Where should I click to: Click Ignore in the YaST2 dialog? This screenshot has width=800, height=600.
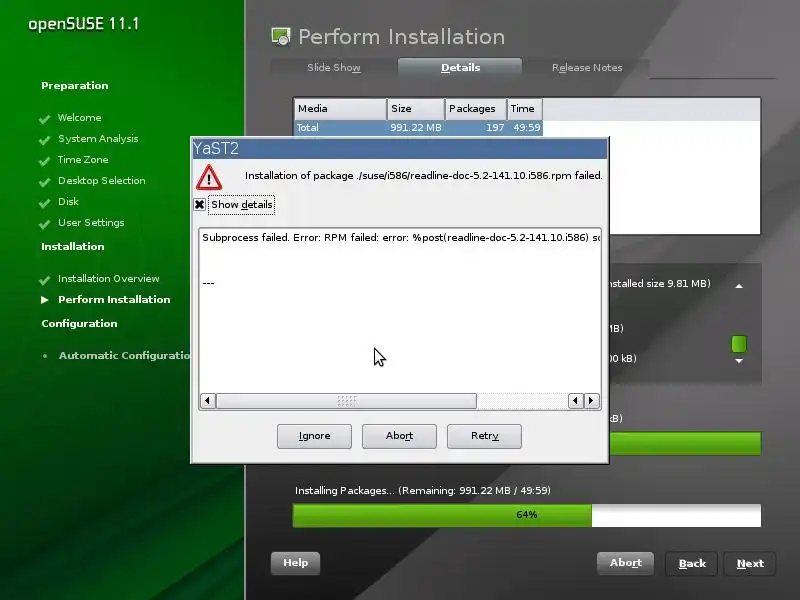[x=314, y=436]
